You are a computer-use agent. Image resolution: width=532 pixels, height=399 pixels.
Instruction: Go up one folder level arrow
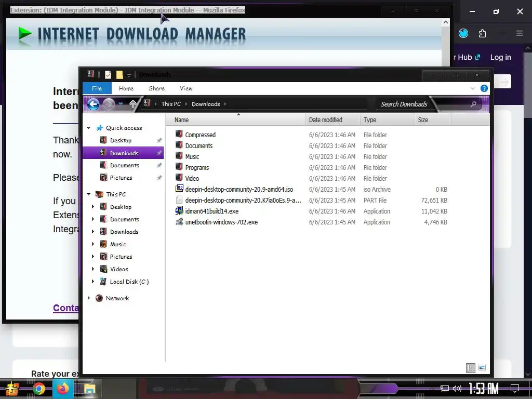click(132, 104)
